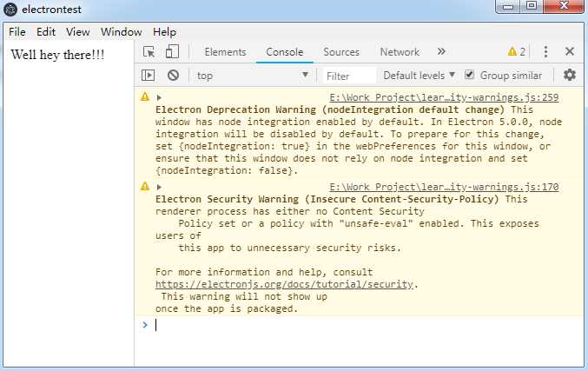Click warning icon of nodeIntegration deprecation message
The width and height of the screenshot is (588, 371).
point(145,96)
